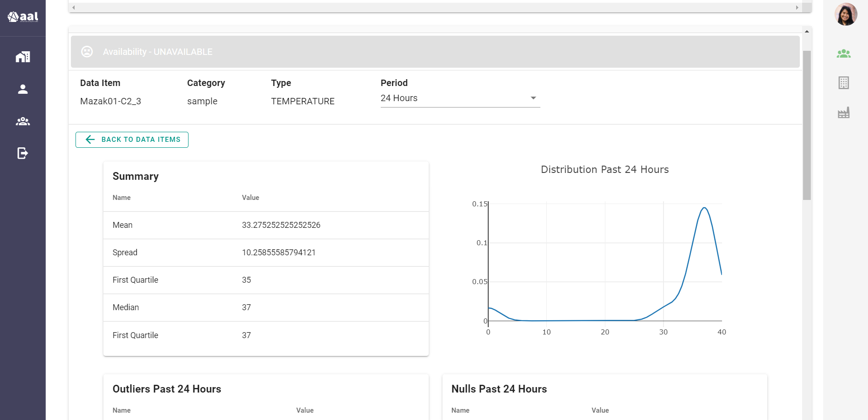
Task: Click the Mean value 33.275252525252526
Action: point(281,225)
